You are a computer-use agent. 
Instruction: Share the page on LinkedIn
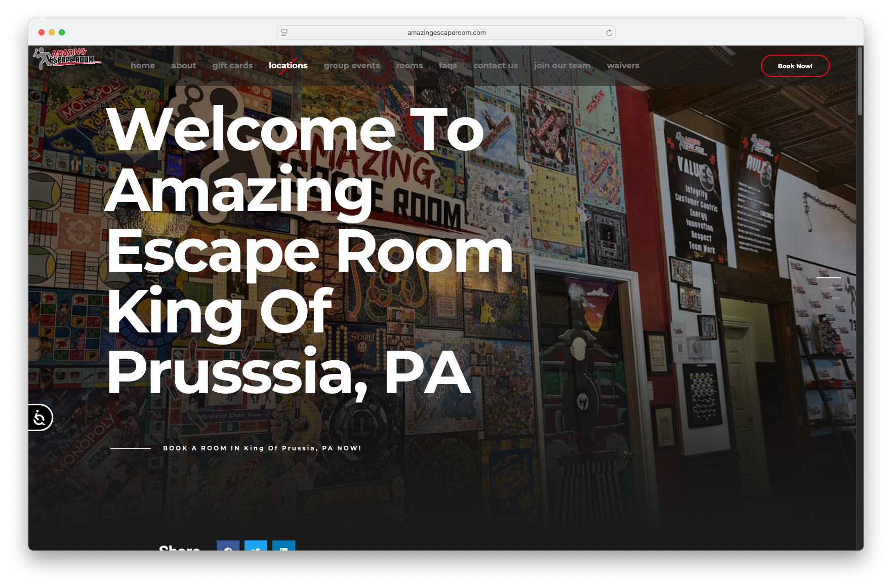tap(283, 545)
